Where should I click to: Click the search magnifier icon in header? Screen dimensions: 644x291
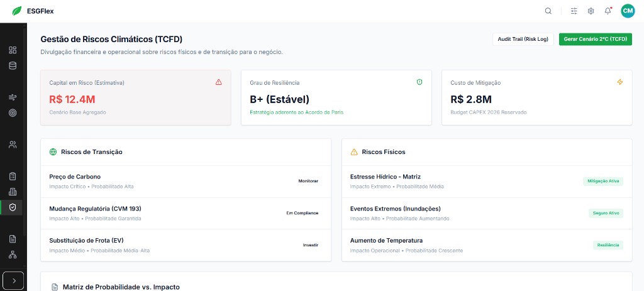point(548,11)
